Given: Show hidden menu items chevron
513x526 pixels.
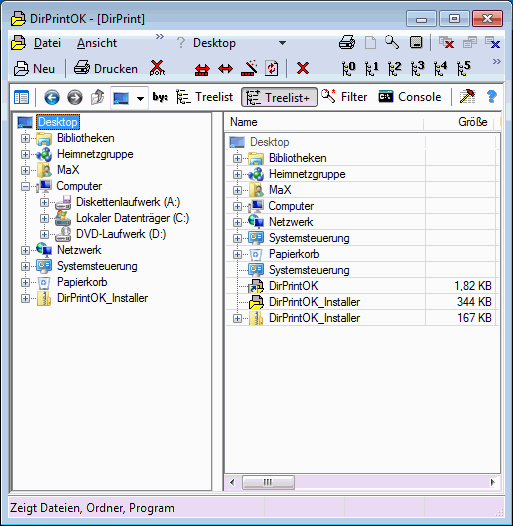Looking at the screenshot, I should [x=160, y=36].
